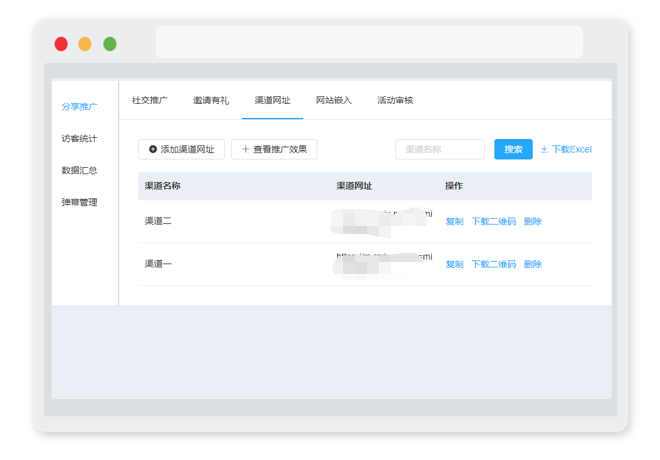Select the 网站嵌入 tab
The image size is (660, 460).
pyautogui.click(x=334, y=100)
